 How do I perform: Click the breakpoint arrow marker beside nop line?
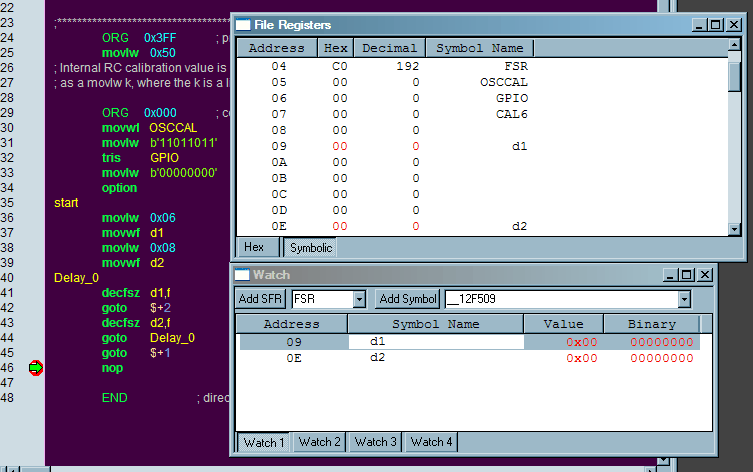coord(36,368)
